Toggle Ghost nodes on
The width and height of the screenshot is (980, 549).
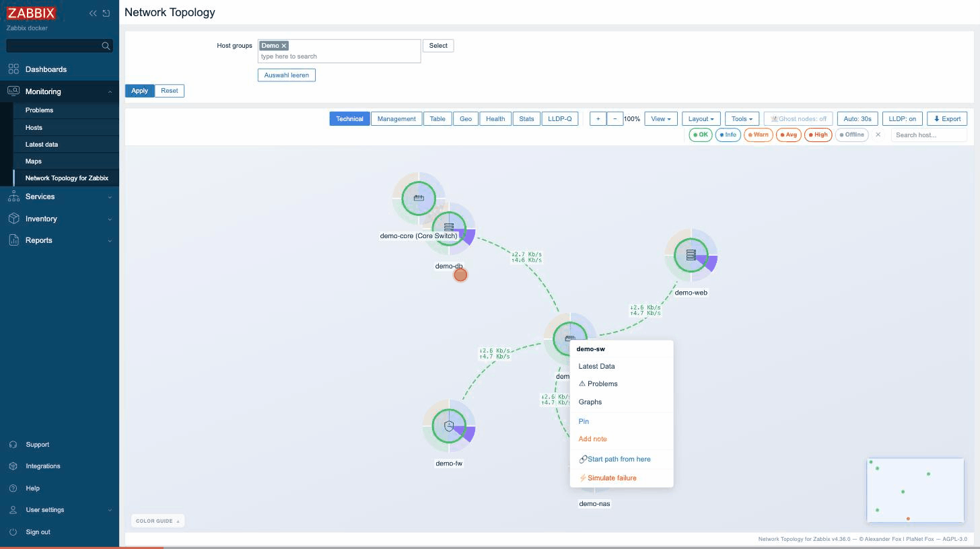798,119
